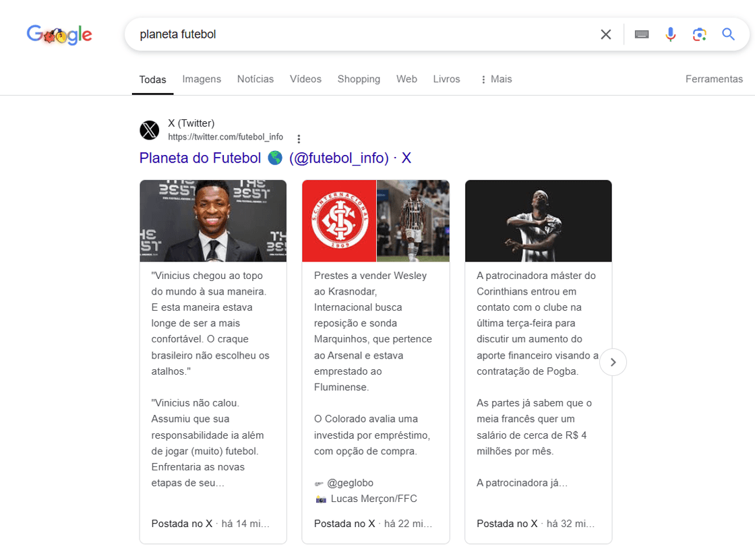Viewport: 755px width, 560px height.
Task: Click the voice search microphone icon
Action: point(671,34)
